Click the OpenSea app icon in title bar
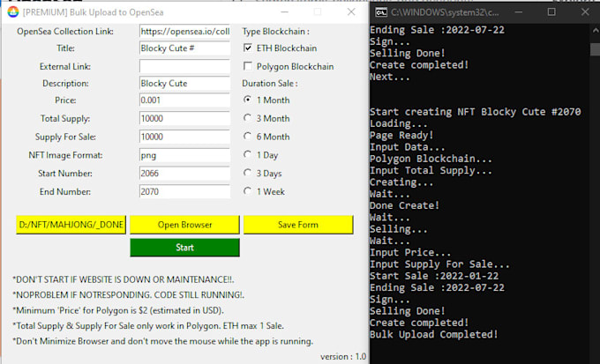The height and width of the screenshot is (364, 600). click(12, 12)
